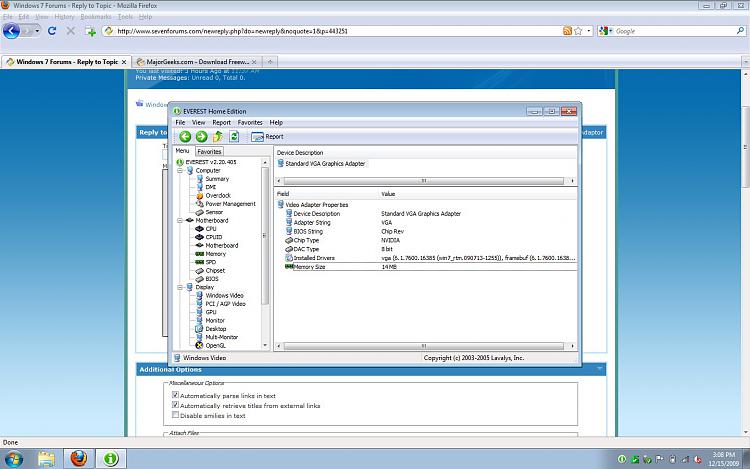
Task: Open EVEREST Report menu
Action: coord(221,122)
